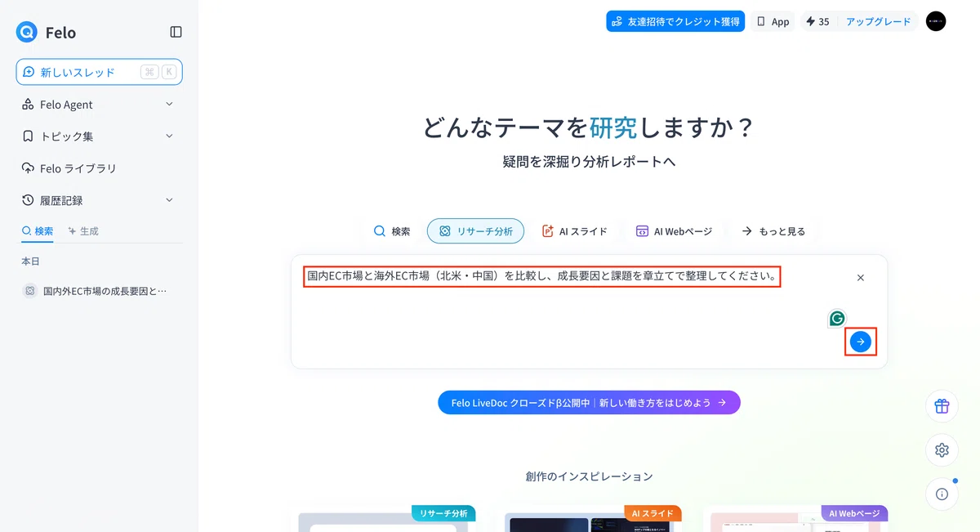Click the gift box icon
This screenshot has width=980, height=532.
point(942,406)
